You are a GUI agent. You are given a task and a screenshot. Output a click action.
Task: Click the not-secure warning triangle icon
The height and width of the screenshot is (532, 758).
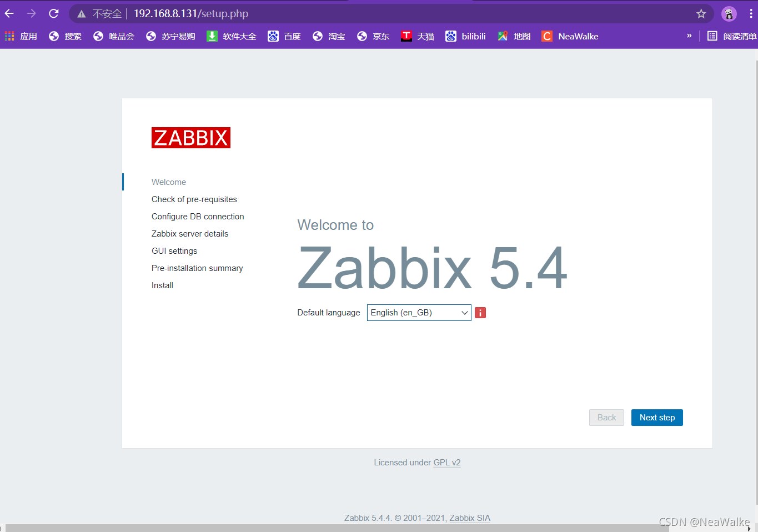click(82, 14)
